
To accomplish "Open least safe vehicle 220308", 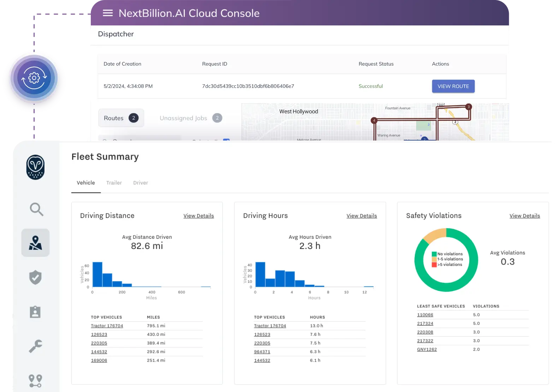I will pos(425,332).
